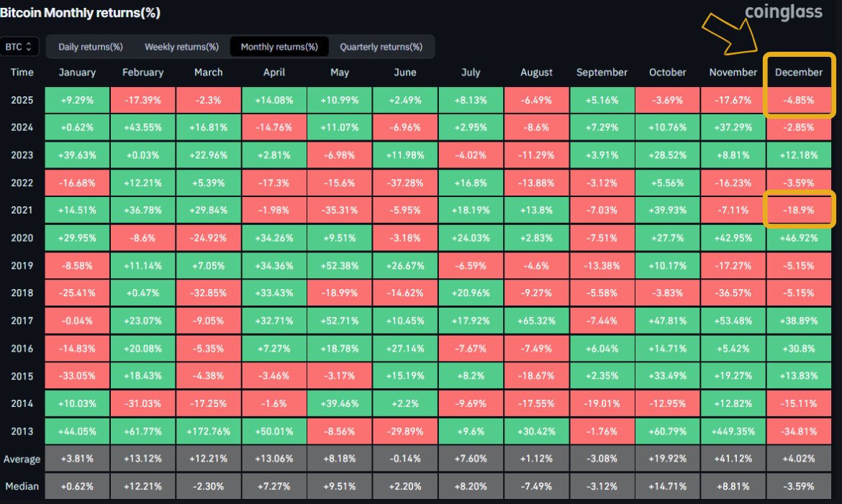
Task: Click Median August value -7.49%
Action: [x=536, y=486]
